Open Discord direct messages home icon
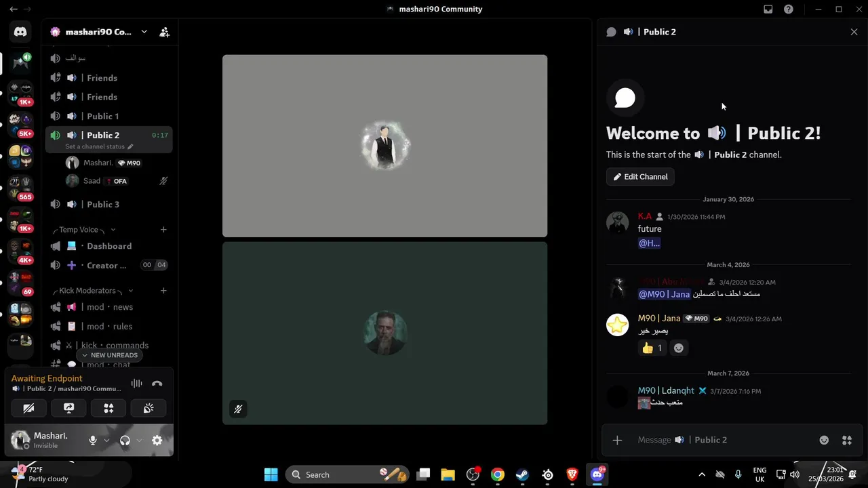Viewport: 868px width, 488px height. [20, 32]
